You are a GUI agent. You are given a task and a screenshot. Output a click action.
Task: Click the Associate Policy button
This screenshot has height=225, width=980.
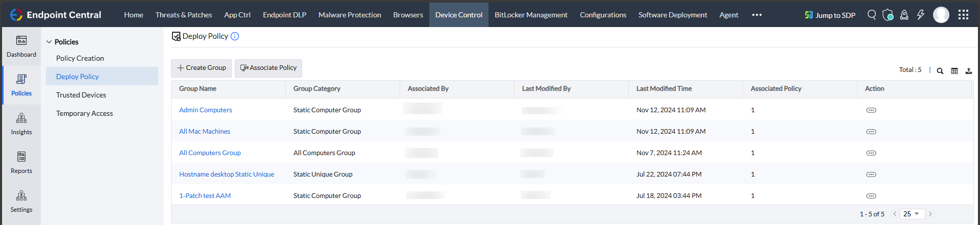click(268, 68)
